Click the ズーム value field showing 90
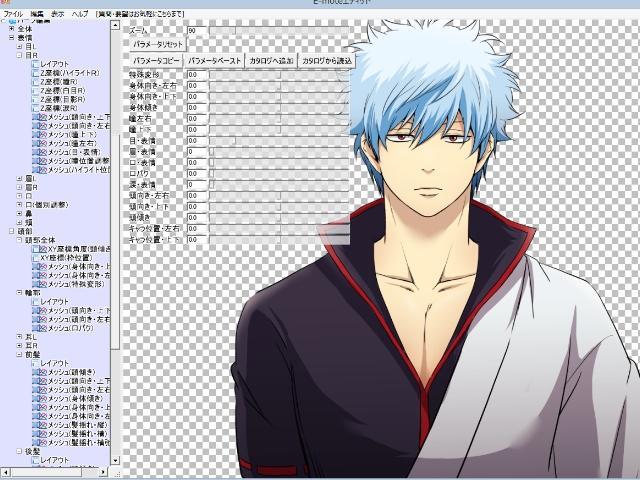Screen dimensions: 640x480 [197, 31]
